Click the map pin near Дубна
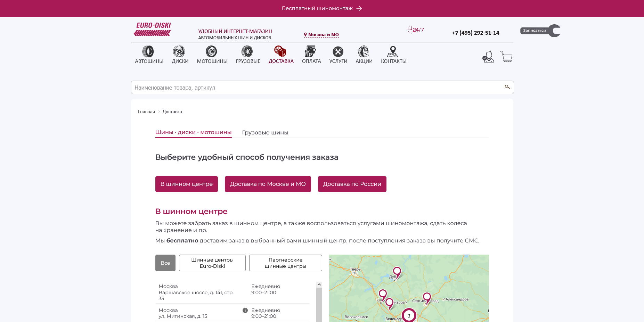644x322 pixels. point(397,272)
